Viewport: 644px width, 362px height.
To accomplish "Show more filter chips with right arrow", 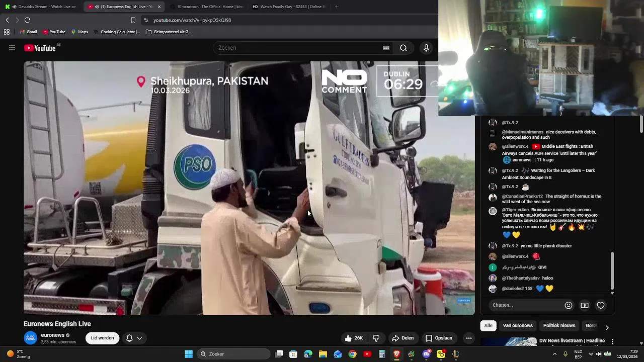I will (607, 327).
